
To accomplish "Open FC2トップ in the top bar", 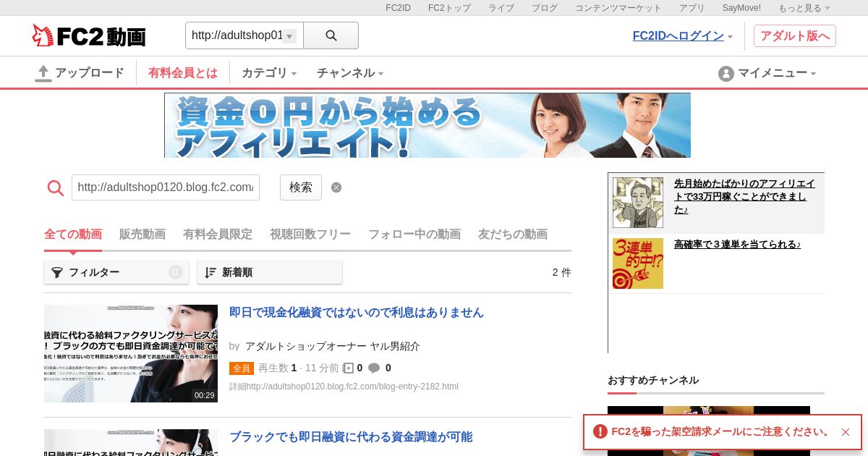I will 449,8.
